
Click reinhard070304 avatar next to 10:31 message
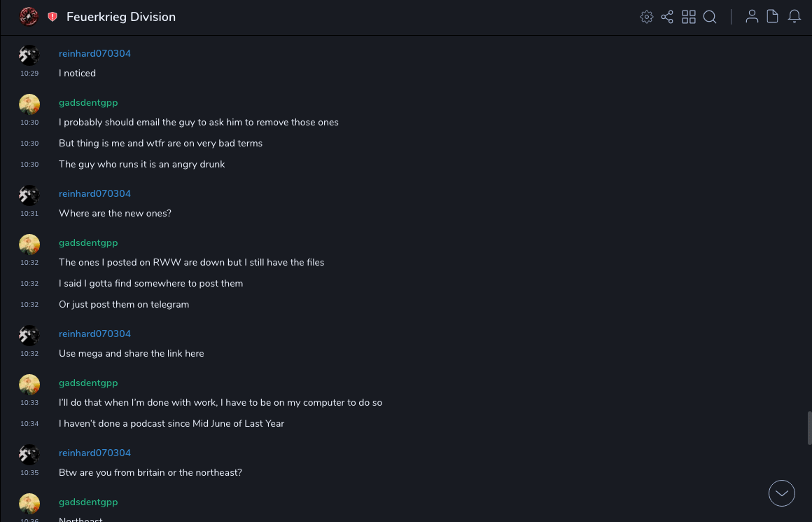pyautogui.click(x=29, y=195)
